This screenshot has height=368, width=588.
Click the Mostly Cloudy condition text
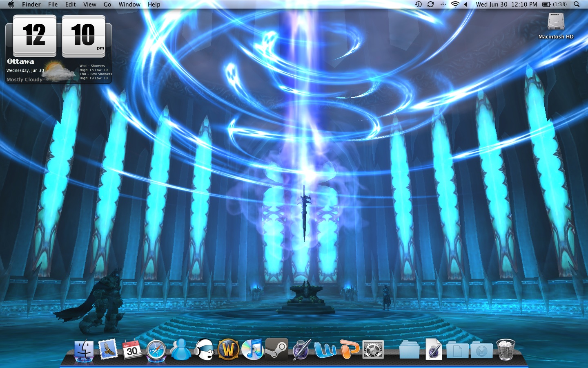tap(24, 80)
